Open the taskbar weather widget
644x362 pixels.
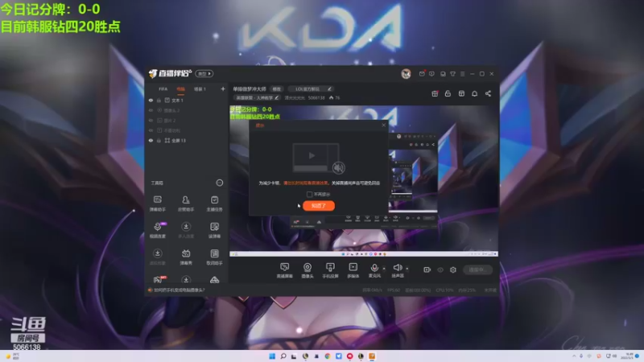[11, 356]
